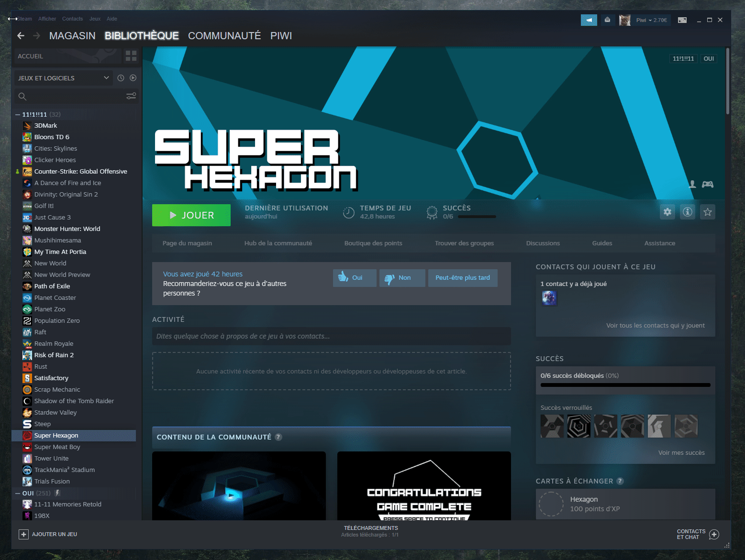Select third locked achievement icon
Image resolution: width=745 pixels, height=560 pixels.
tap(606, 426)
